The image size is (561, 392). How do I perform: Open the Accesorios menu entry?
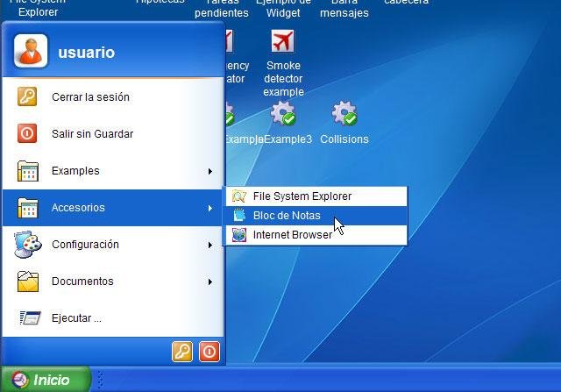(113, 208)
